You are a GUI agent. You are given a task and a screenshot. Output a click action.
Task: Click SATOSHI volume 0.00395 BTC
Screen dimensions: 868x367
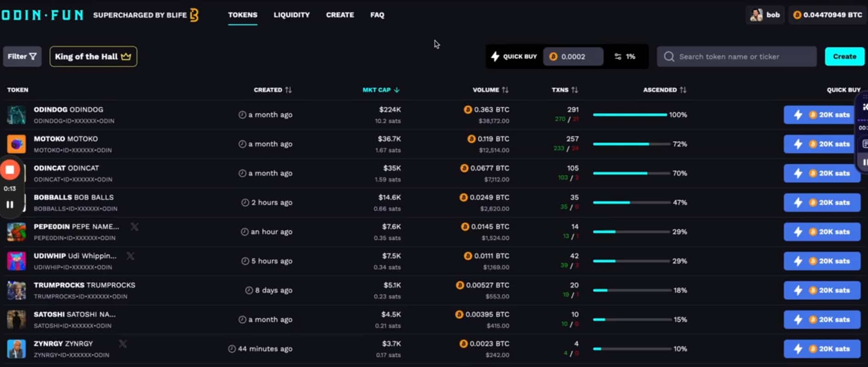point(487,315)
